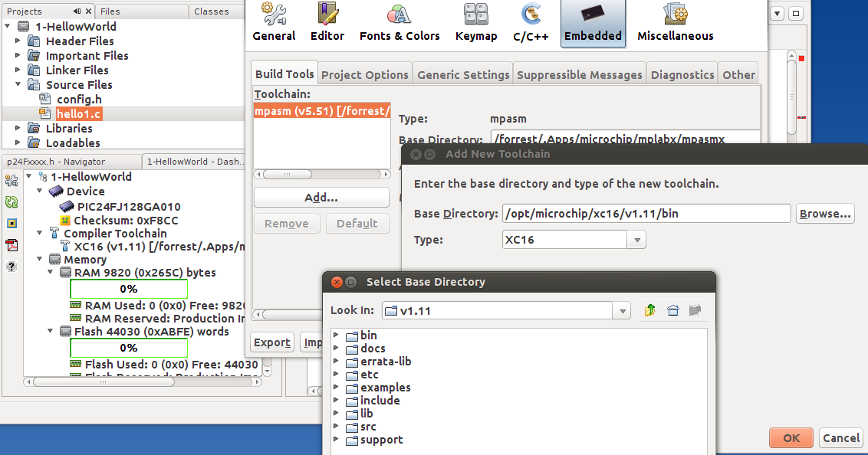
Task: Switch to 1-HellowWorld Dashboard tab
Action: 193,162
